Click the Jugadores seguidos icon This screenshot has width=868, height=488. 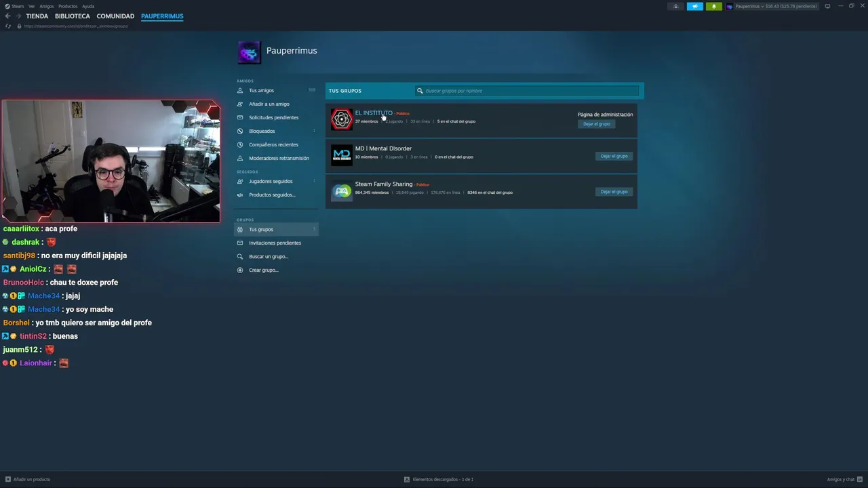[240, 181]
